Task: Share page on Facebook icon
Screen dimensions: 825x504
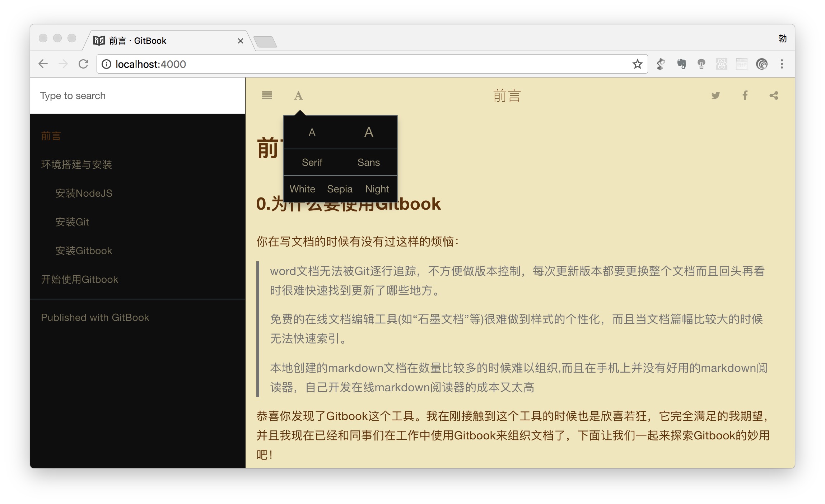Action: (x=745, y=95)
